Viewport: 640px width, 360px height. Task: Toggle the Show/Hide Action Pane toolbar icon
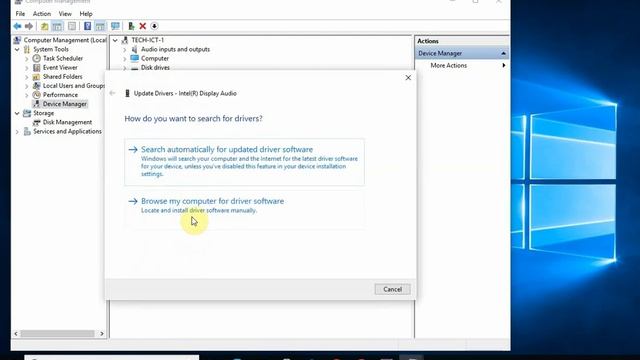(x=100, y=27)
